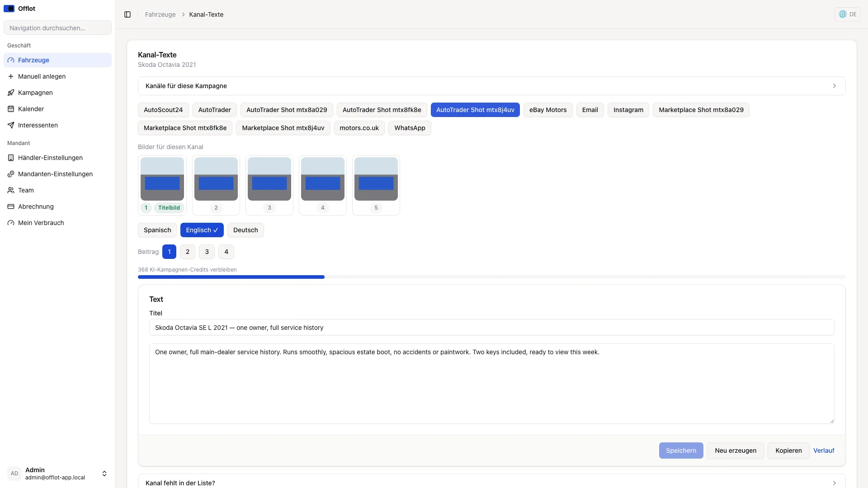The height and width of the screenshot is (488, 868).
Task: Select image thumbnail 1 marked Titelbild
Action: click(162, 179)
